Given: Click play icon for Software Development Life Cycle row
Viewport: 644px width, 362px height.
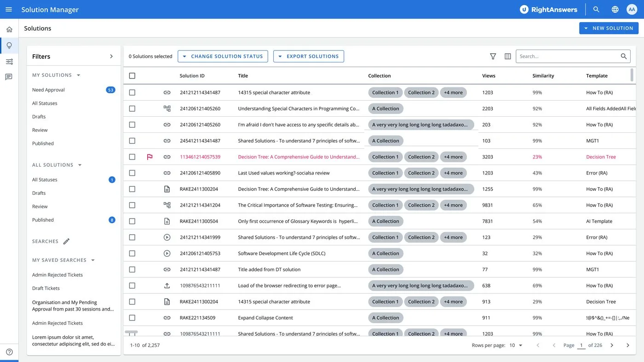Looking at the screenshot, I should (x=167, y=253).
